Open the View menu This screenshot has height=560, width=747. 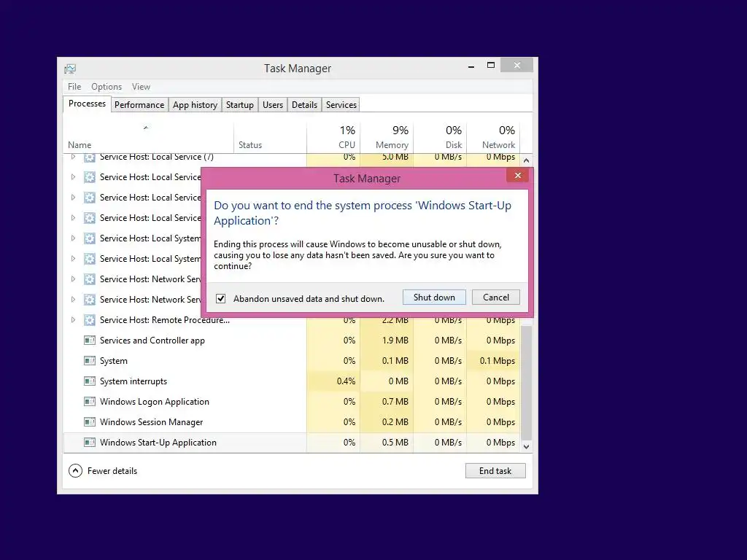tap(141, 87)
